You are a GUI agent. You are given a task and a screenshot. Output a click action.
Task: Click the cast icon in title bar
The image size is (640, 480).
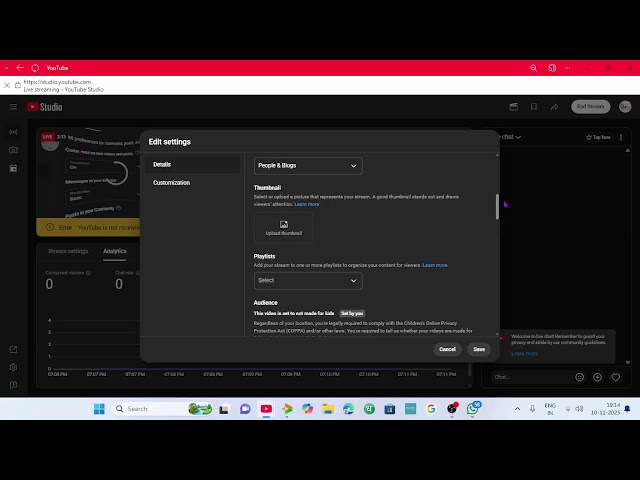click(x=552, y=68)
